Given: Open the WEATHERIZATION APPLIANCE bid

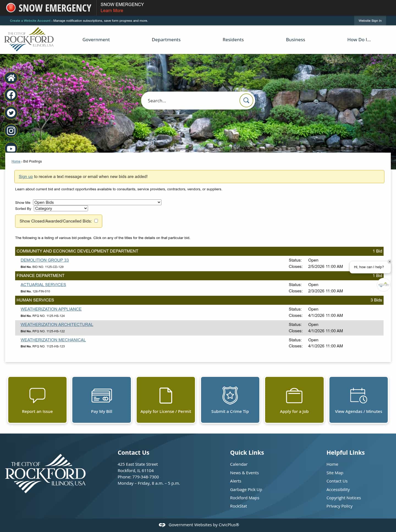Looking at the screenshot, I should pos(51,309).
